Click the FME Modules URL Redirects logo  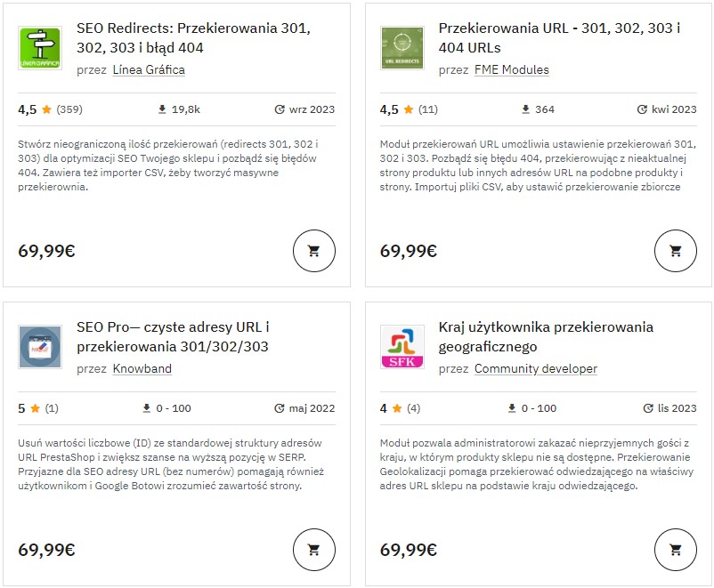coord(402,49)
